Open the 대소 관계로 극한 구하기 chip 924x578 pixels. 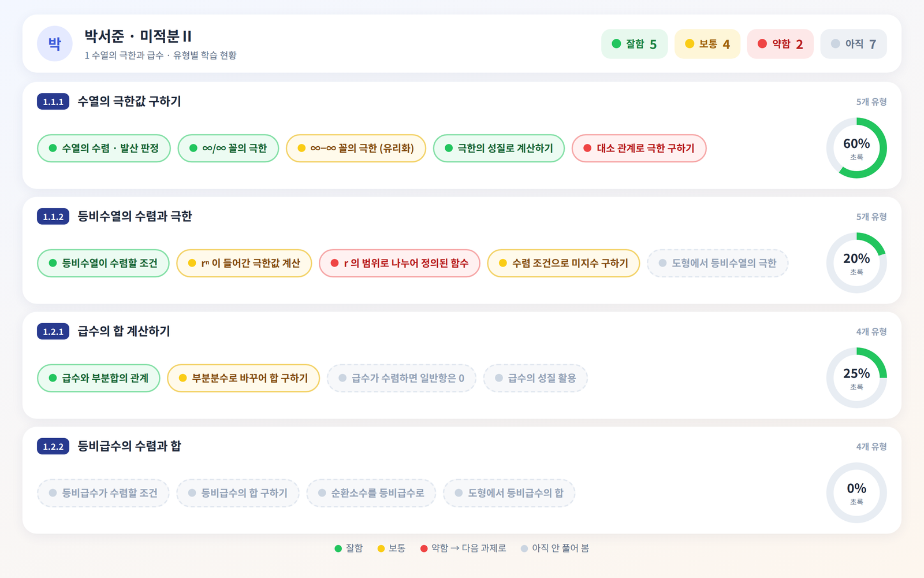(639, 148)
